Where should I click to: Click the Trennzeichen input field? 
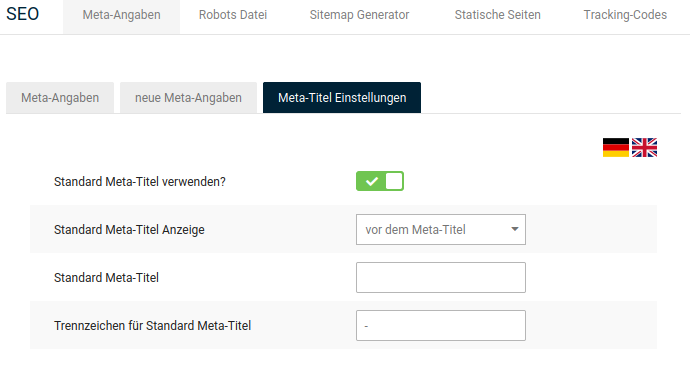440,325
